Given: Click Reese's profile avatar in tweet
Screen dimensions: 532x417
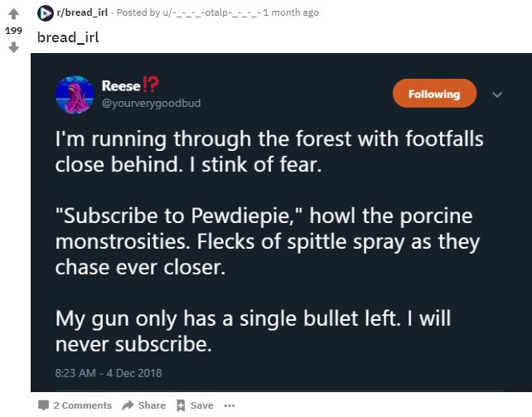Looking at the screenshot, I should click(75, 95).
